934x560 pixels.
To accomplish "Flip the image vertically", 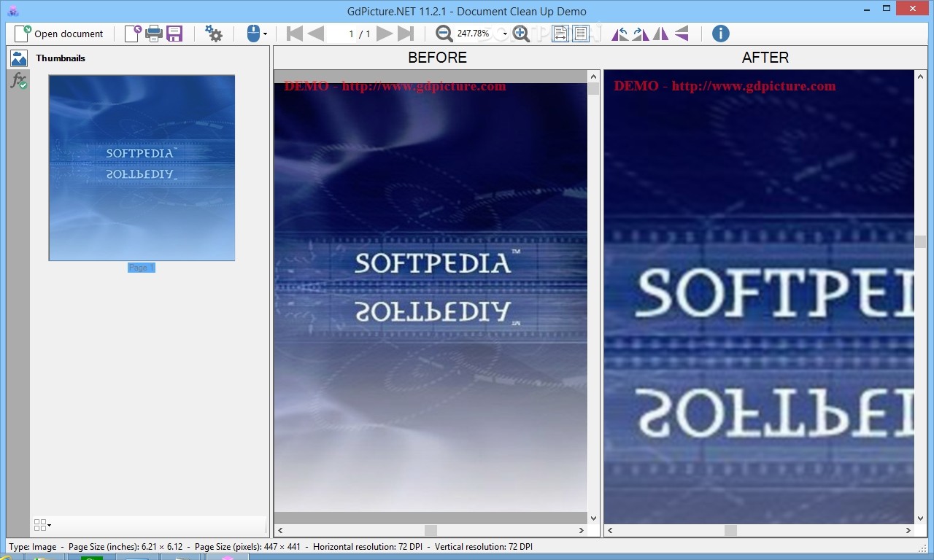I will [x=681, y=34].
